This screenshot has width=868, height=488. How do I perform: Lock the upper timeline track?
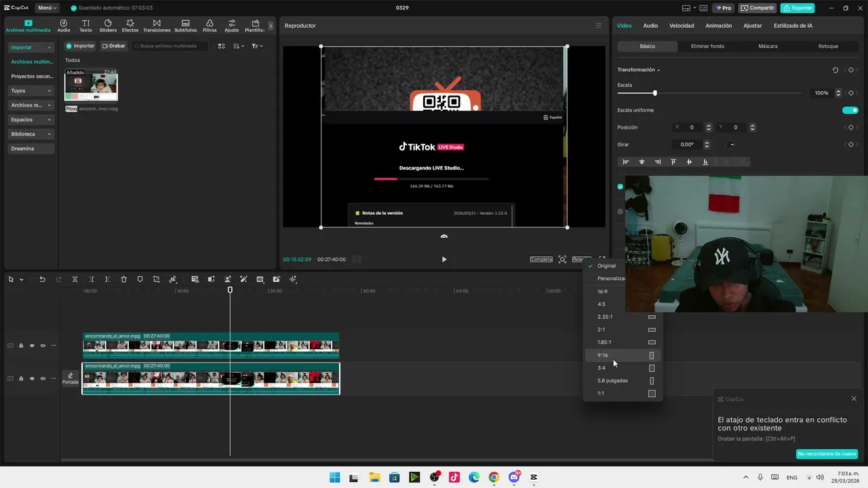coord(21,346)
